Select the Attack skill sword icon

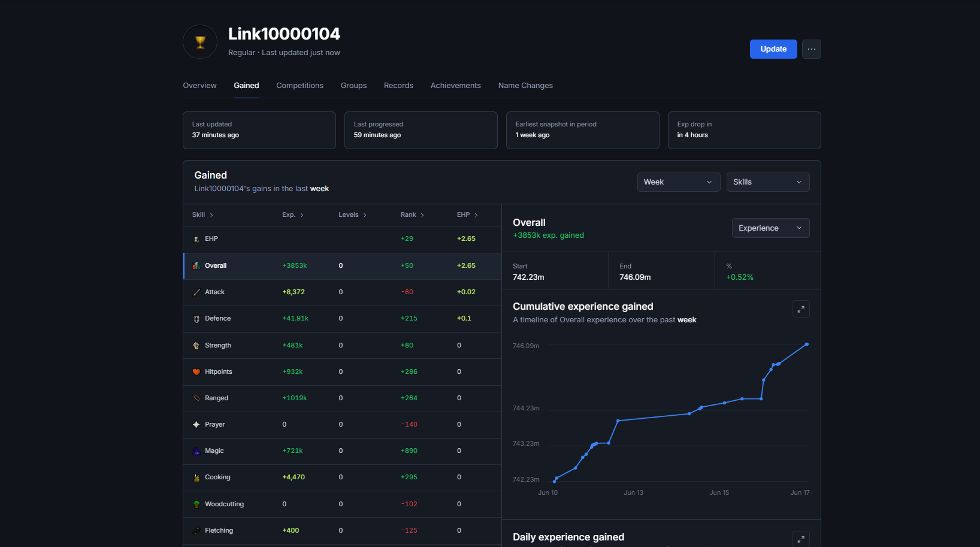[196, 292]
